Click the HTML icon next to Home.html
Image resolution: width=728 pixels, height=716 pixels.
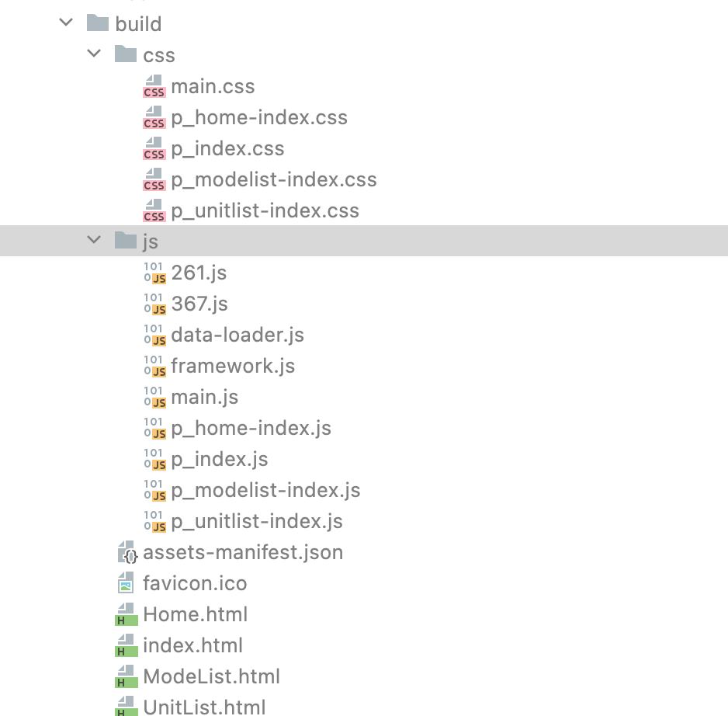click(127, 614)
